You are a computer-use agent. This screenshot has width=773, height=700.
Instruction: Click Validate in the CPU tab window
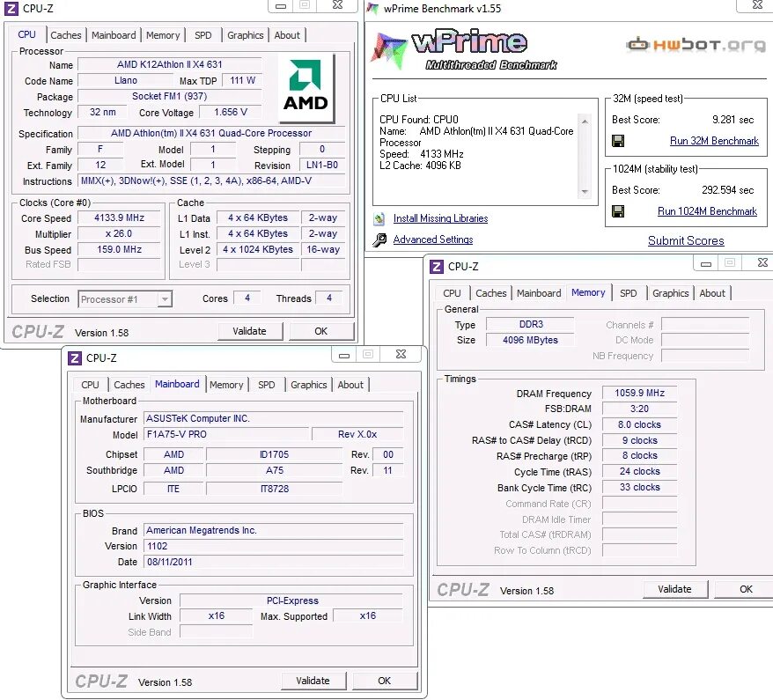click(x=250, y=331)
